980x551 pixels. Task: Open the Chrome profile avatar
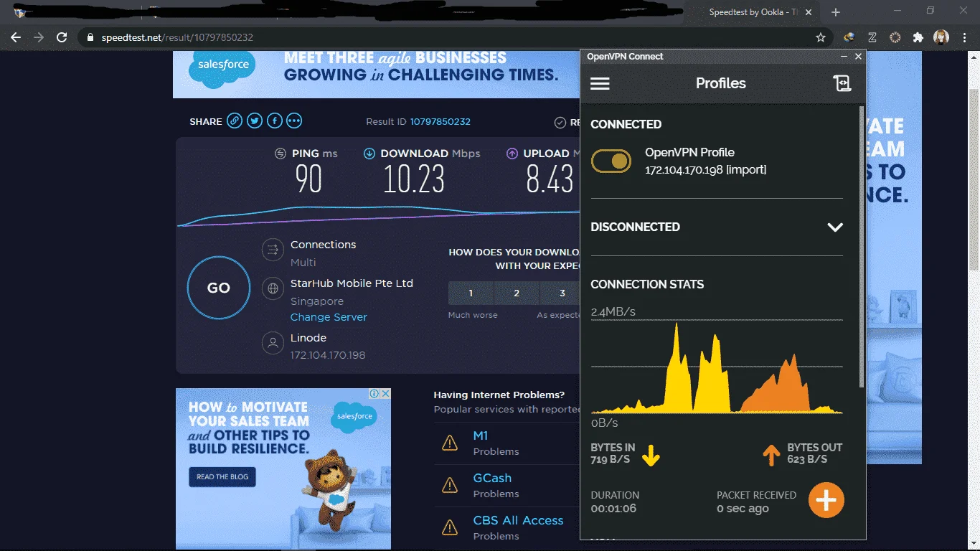(x=941, y=37)
